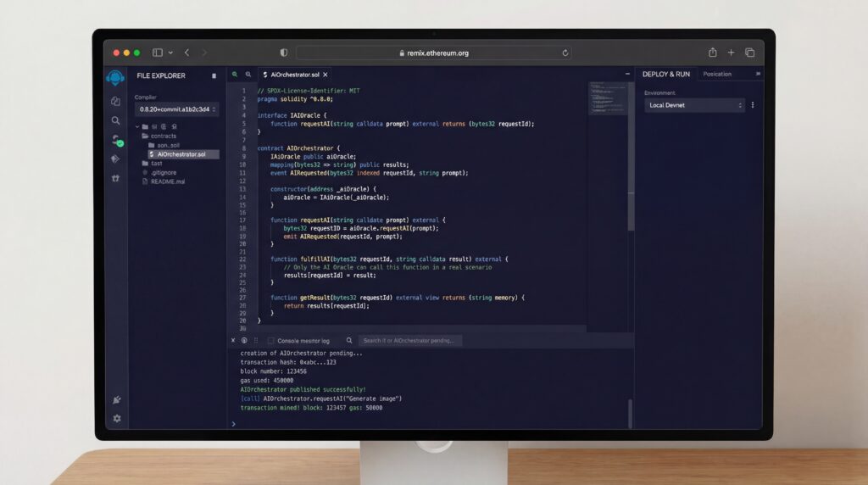The height and width of the screenshot is (485, 868).
Task: Open the .gitignore file
Action: 159,173
